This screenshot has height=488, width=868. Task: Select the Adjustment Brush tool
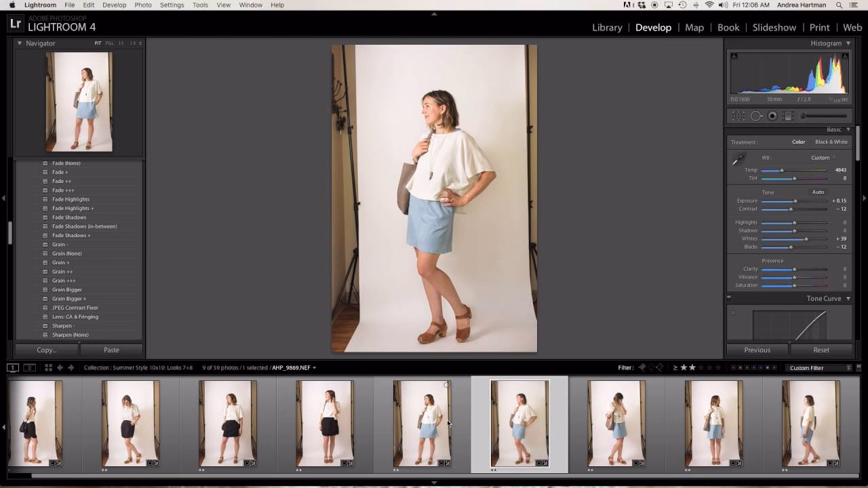tap(802, 116)
